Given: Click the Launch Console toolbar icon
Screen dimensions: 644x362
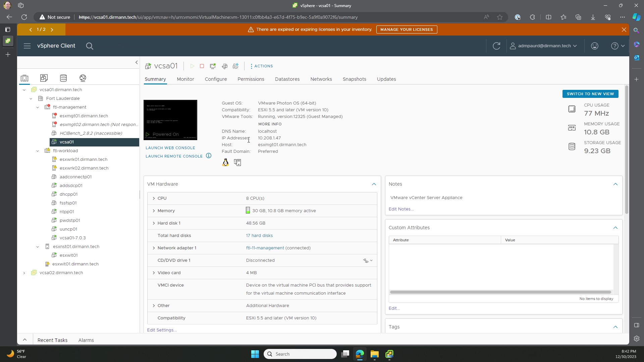Looking at the screenshot, I should [x=213, y=66].
